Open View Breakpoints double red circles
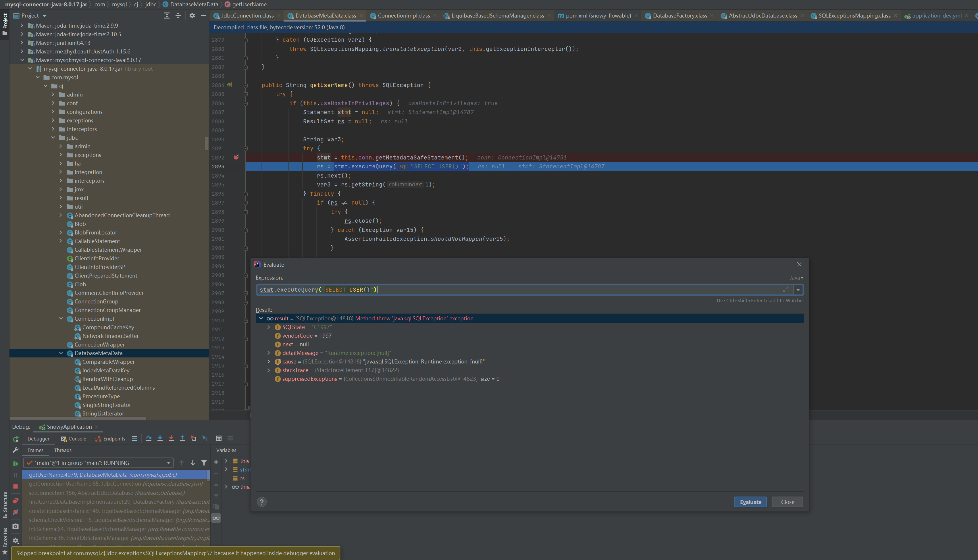Image resolution: width=978 pixels, height=560 pixels. (x=16, y=501)
